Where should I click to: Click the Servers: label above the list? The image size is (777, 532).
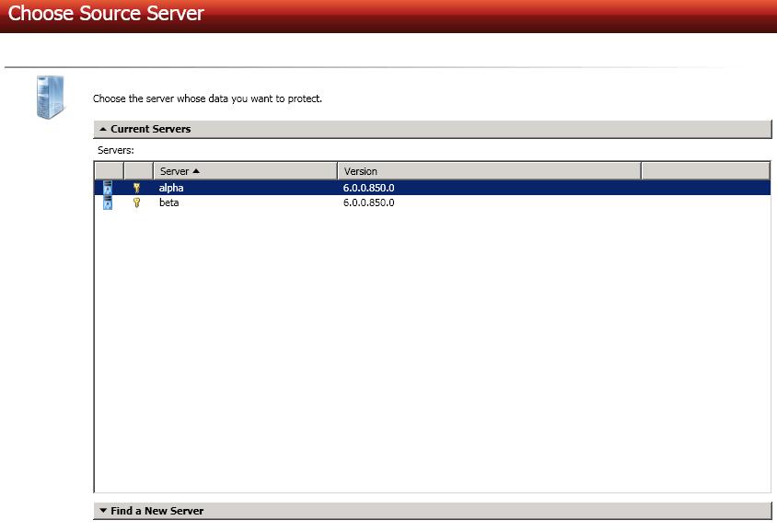point(116,149)
